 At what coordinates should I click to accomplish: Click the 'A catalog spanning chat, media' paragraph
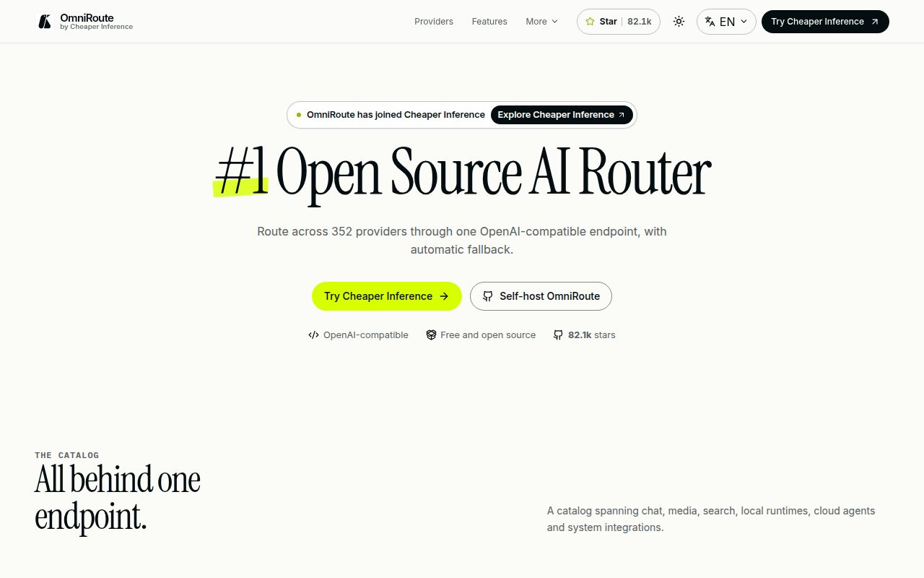pos(711,519)
